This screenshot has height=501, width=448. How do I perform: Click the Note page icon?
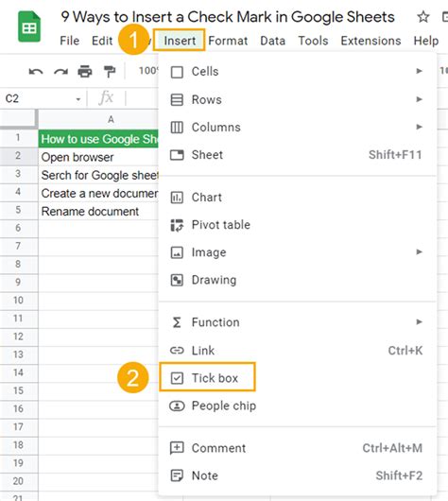[177, 475]
